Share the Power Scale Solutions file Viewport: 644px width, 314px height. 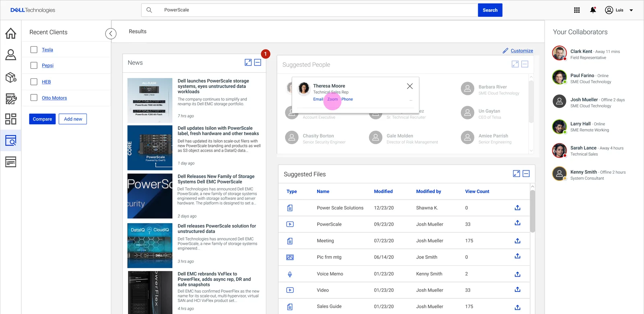(x=518, y=207)
